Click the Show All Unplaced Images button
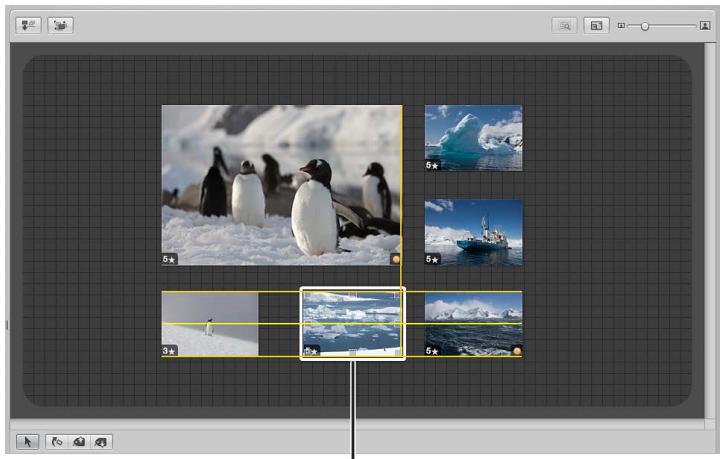The width and height of the screenshot is (720, 459). click(x=564, y=26)
